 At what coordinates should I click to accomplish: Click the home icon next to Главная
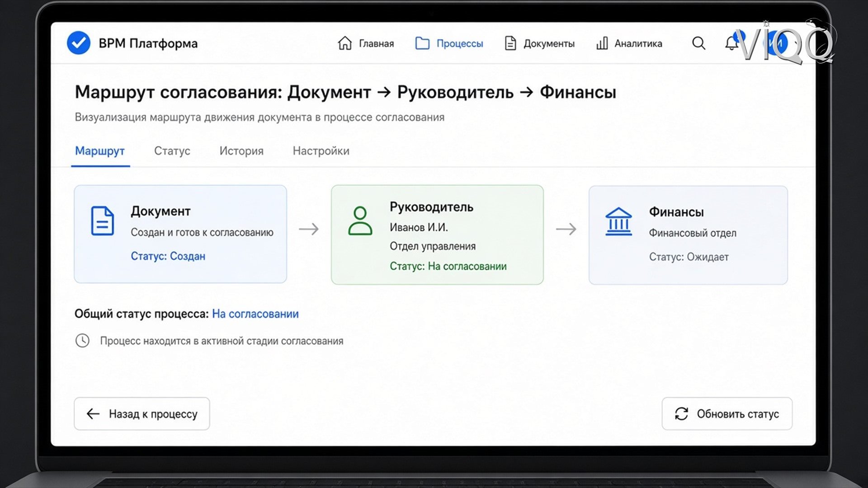[344, 43]
